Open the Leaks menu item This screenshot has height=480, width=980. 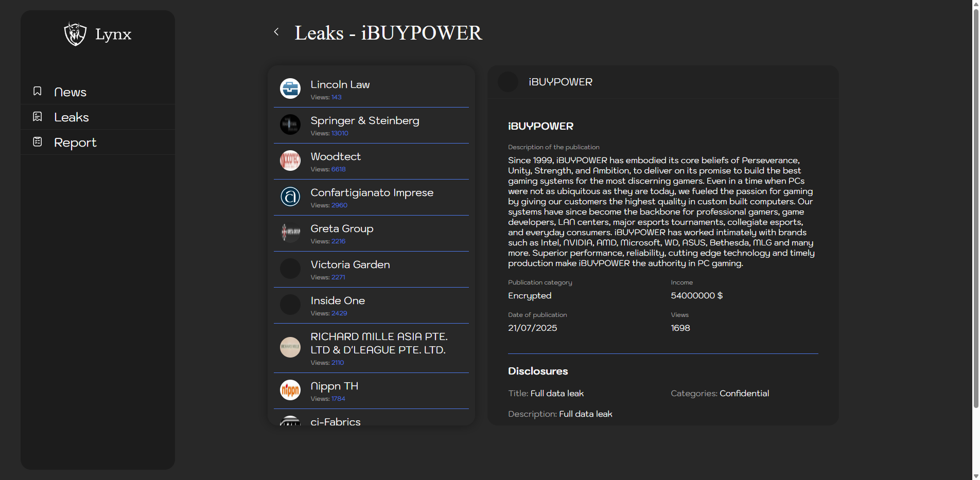pyautogui.click(x=72, y=117)
